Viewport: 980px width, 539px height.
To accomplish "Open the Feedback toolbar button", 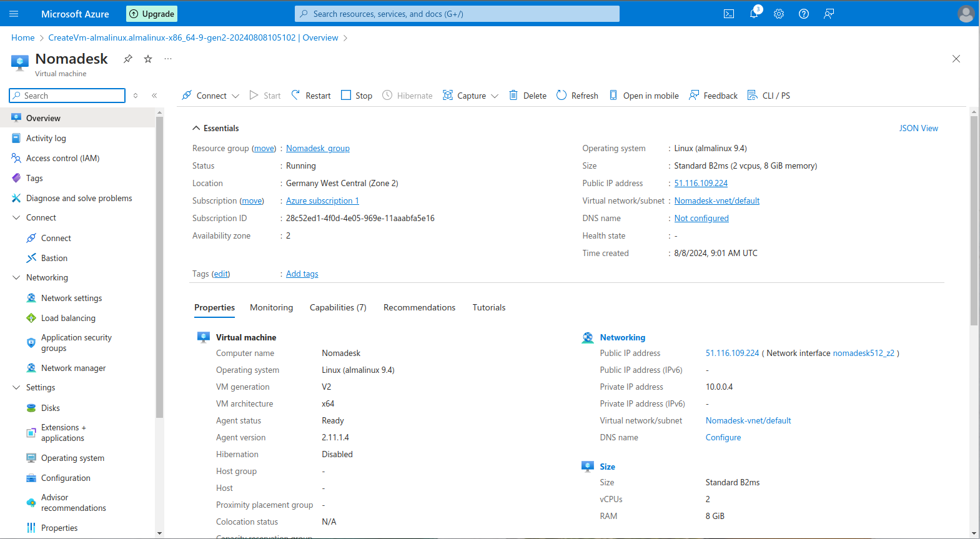I will pyautogui.click(x=713, y=96).
